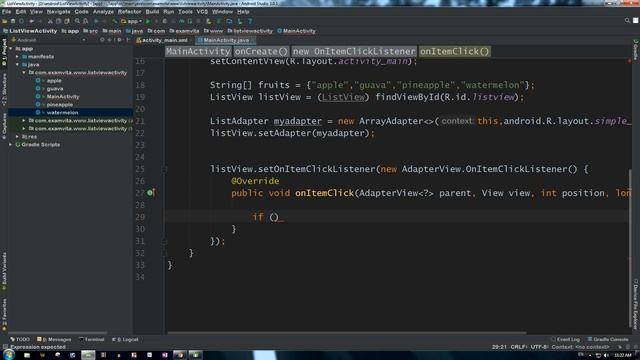
Task: Select the watermelon class in the tree
Action: (62, 112)
